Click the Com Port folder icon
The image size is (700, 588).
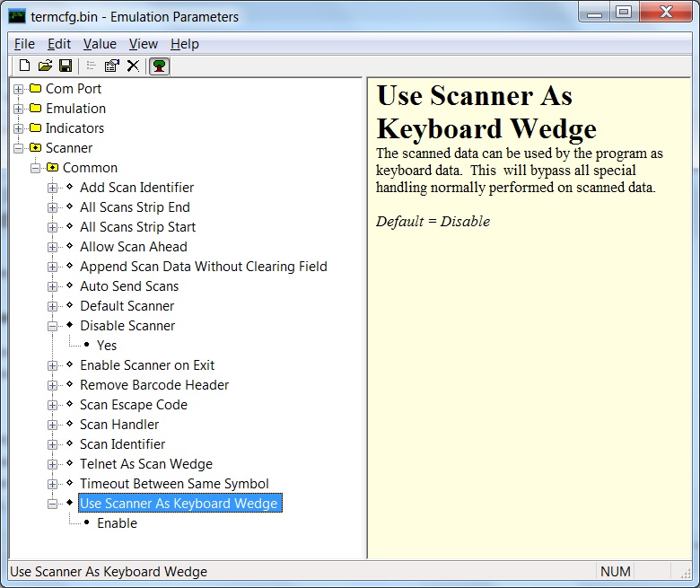pos(35,89)
